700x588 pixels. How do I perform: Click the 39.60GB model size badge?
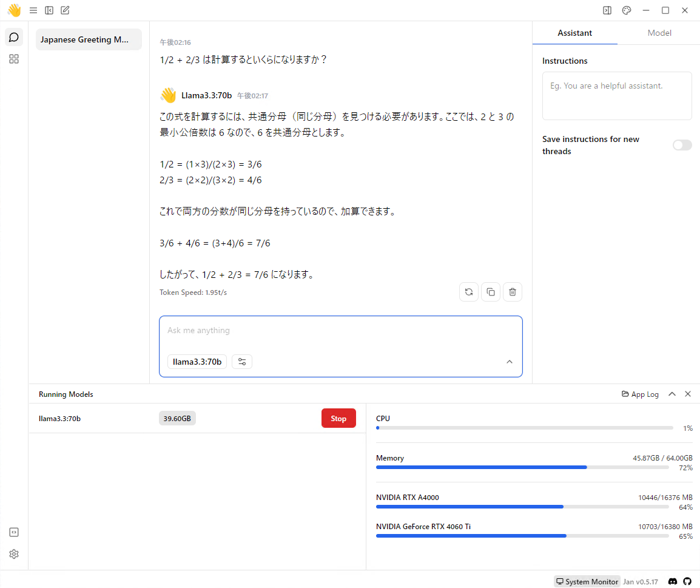[x=177, y=418]
